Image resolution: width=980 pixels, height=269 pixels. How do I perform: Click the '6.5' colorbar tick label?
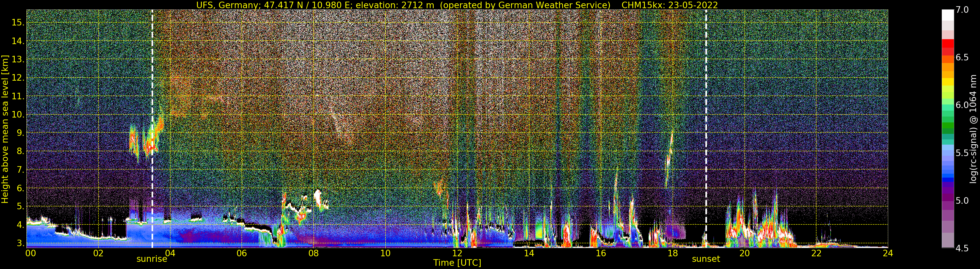click(962, 57)
